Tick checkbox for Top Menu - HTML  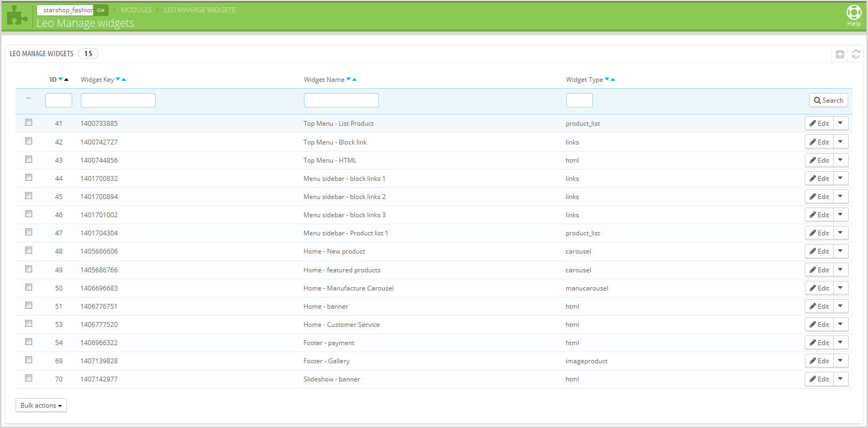[29, 159]
